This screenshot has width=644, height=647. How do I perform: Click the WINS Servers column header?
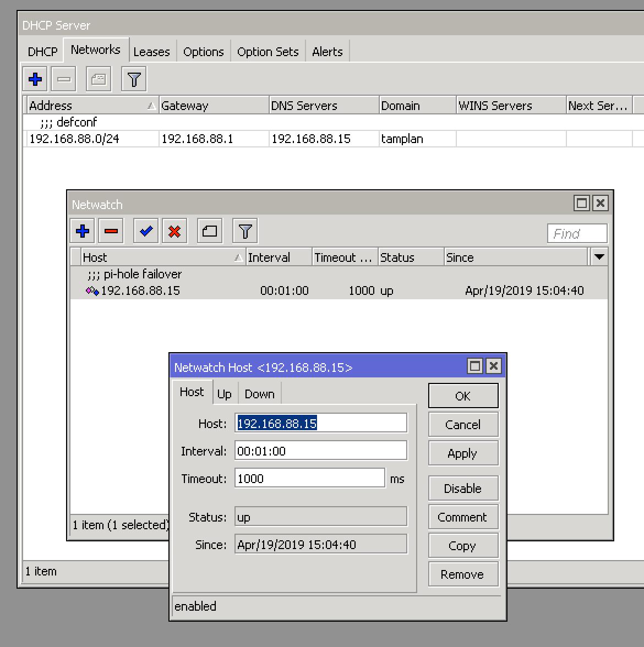pos(511,106)
